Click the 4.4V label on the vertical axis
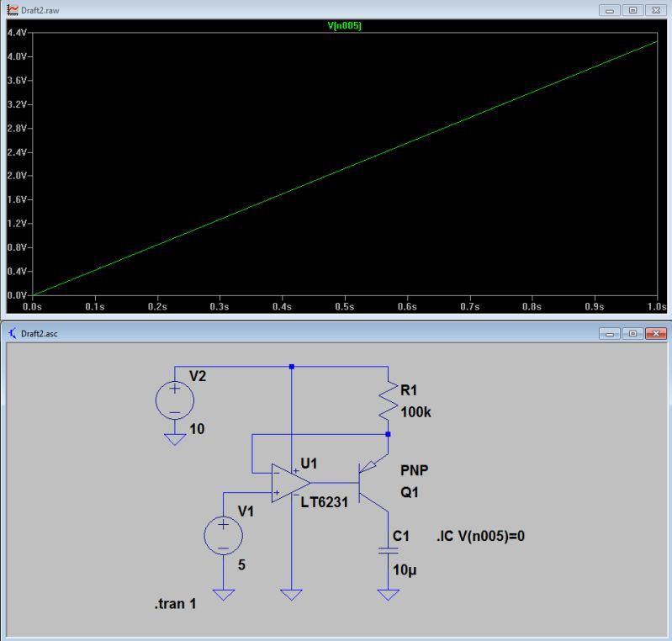The height and width of the screenshot is (641, 672). [17, 33]
